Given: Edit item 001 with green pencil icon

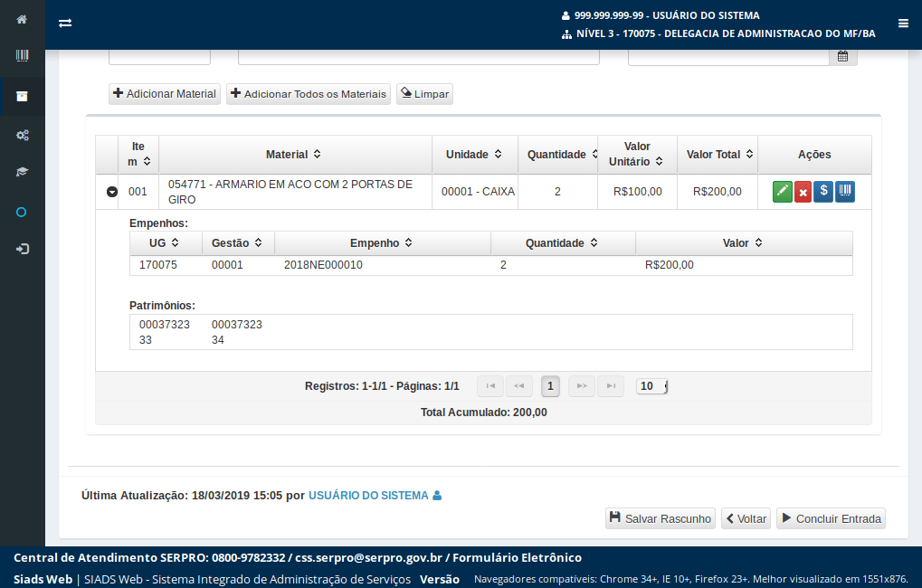Looking at the screenshot, I should click(782, 192).
